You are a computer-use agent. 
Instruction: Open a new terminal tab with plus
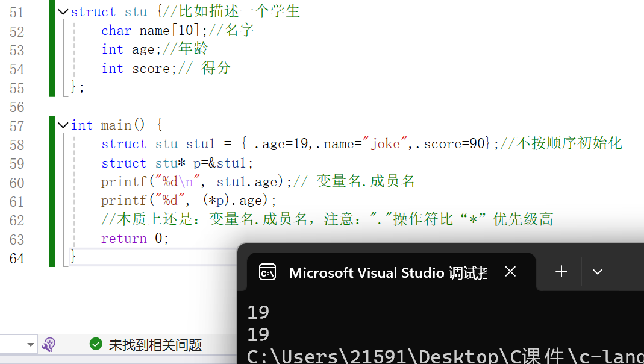coord(561,272)
